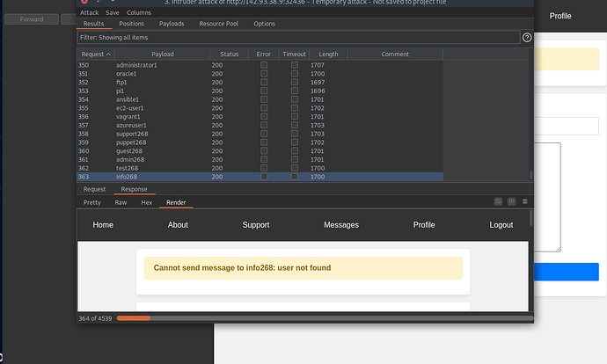Check Timeout box for vagrant1 row
The width and height of the screenshot is (607, 364).
click(295, 116)
